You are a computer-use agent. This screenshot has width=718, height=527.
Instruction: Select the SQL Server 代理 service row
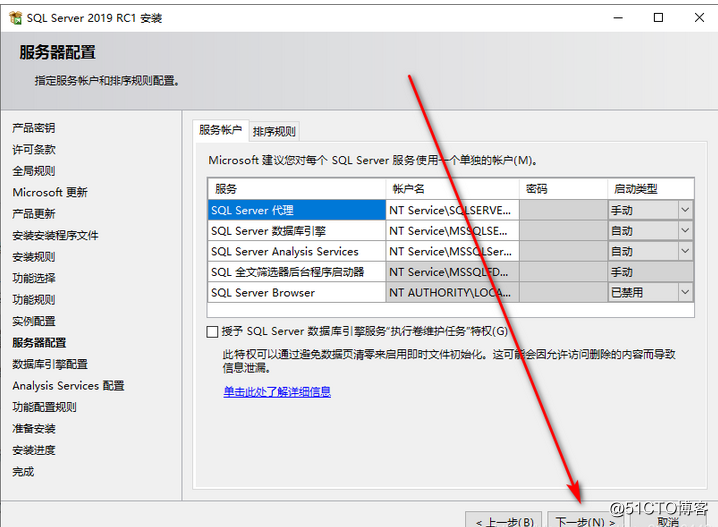[296, 210]
